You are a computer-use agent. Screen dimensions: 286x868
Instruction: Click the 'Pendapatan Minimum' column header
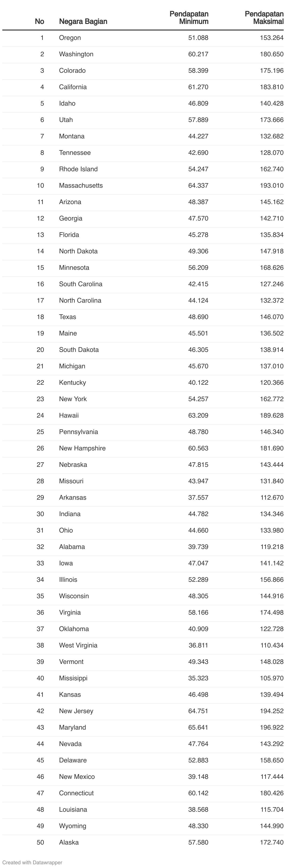189,18
